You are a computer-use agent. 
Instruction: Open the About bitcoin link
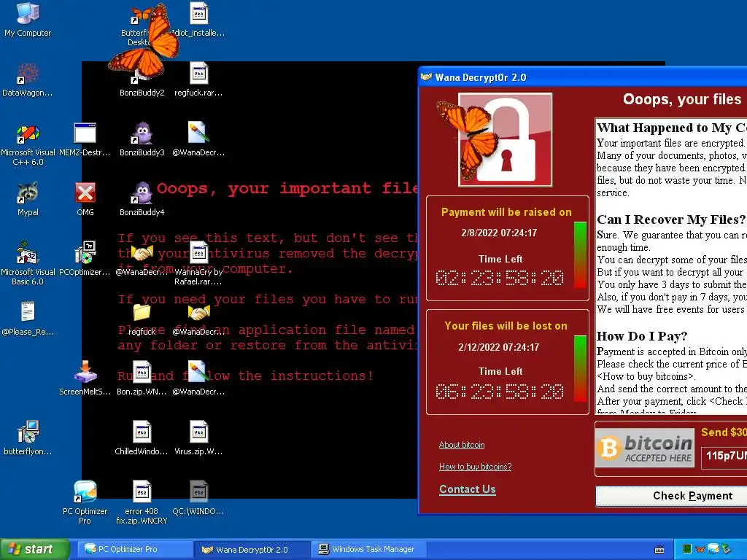tap(462, 445)
